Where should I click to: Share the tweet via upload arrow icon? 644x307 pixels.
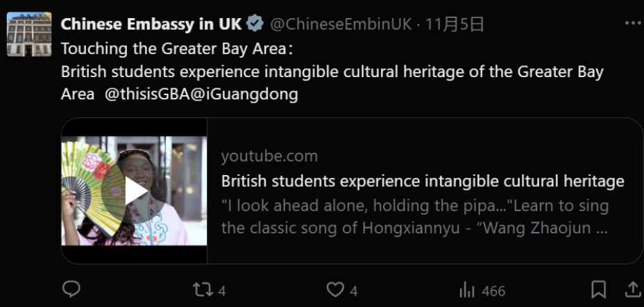[x=633, y=290]
